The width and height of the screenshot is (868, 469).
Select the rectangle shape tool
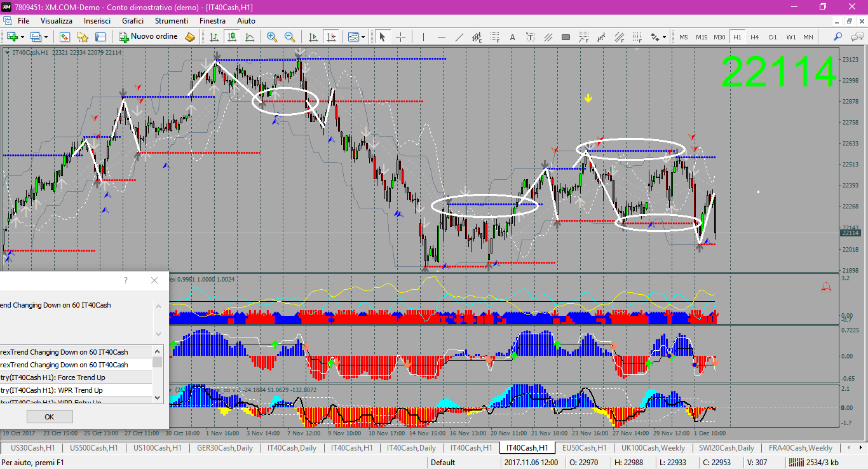(566, 37)
